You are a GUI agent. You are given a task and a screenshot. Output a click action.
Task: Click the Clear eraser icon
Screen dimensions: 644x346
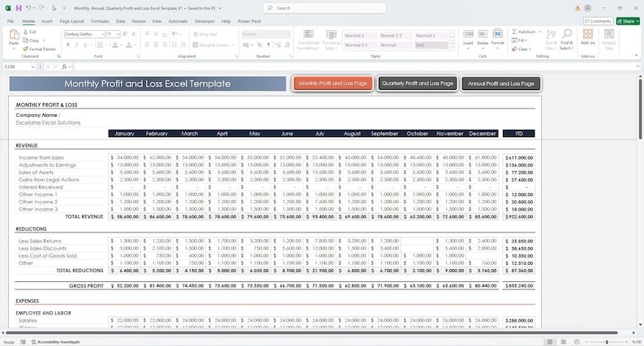pos(514,49)
